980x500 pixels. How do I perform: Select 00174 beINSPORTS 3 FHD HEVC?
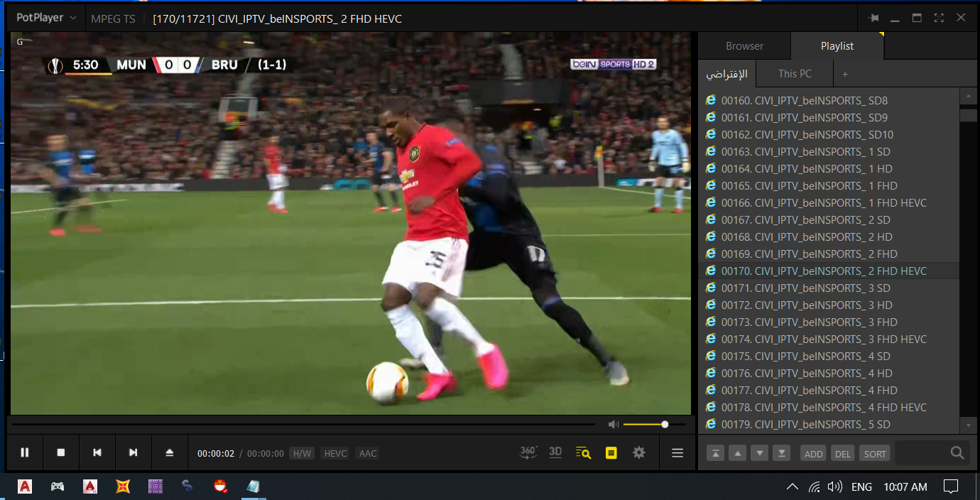[829, 339]
